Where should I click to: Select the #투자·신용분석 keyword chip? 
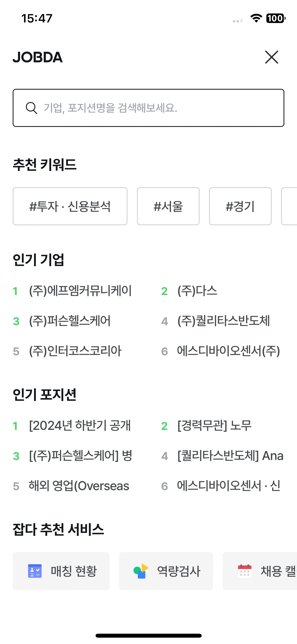[x=70, y=206]
